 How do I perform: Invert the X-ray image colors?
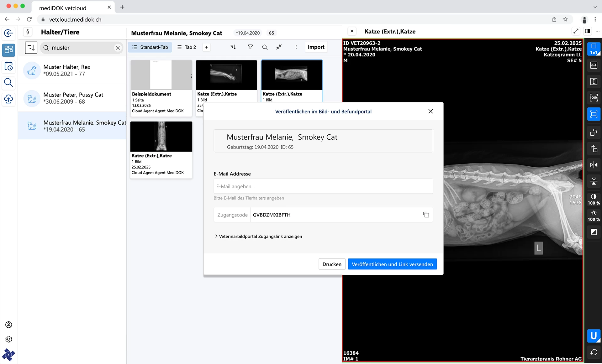[594, 232]
